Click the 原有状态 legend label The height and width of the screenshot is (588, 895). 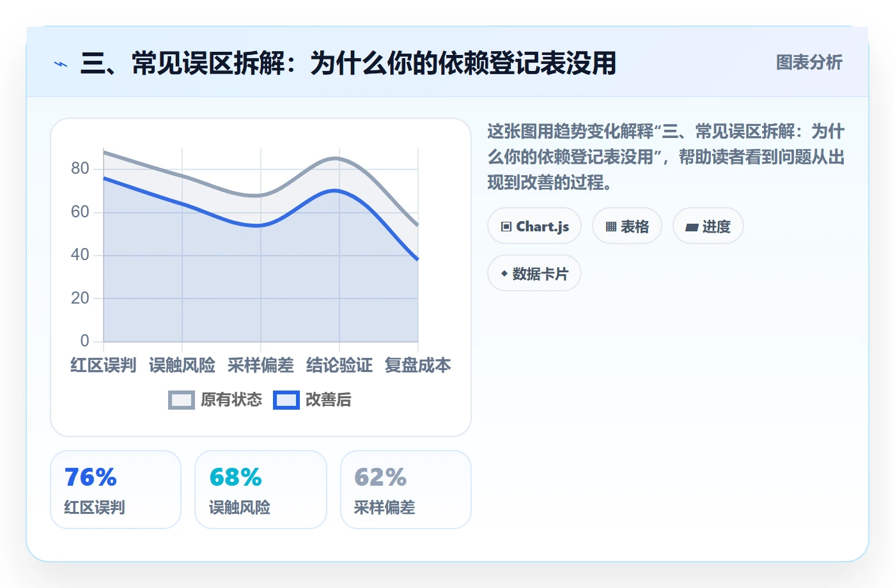pos(231,400)
